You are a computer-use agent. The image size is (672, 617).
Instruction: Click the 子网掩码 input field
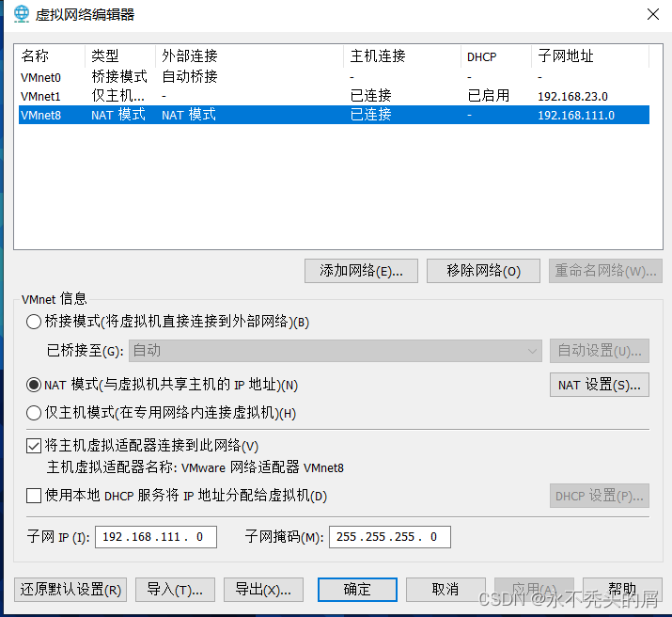(389, 537)
